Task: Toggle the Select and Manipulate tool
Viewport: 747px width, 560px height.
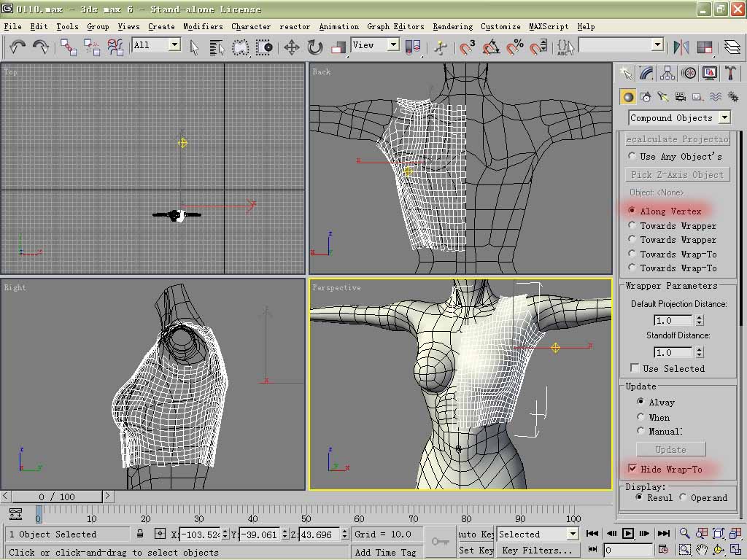Action: point(441,47)
